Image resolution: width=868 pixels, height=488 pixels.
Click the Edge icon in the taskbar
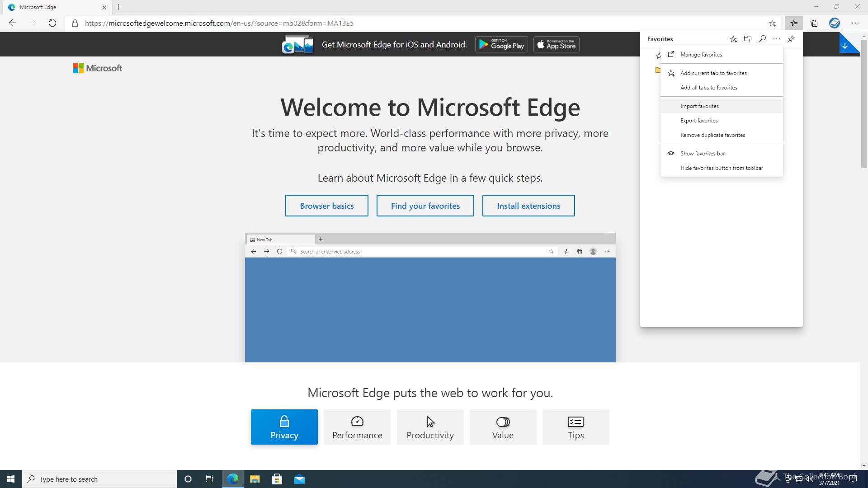point(233,479)
